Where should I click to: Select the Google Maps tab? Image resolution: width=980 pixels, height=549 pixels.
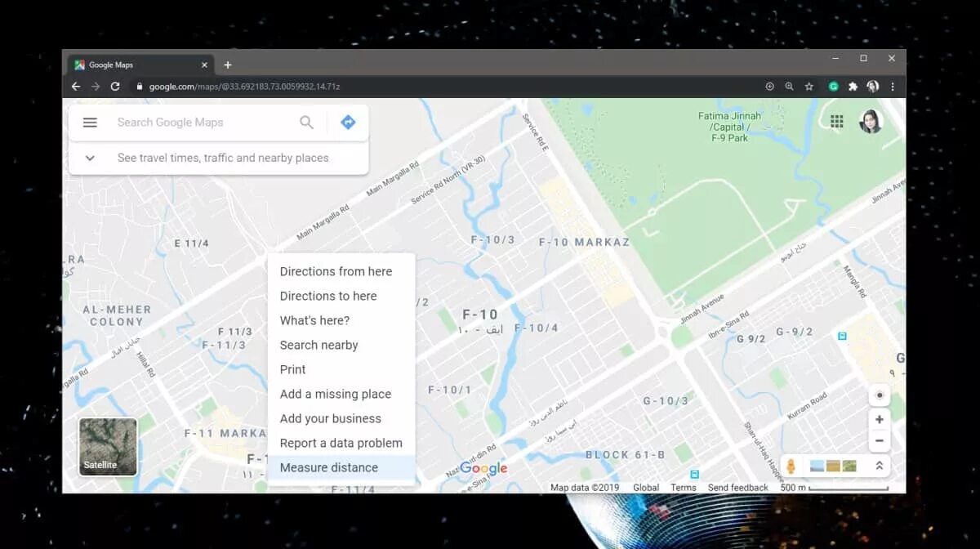141,65
